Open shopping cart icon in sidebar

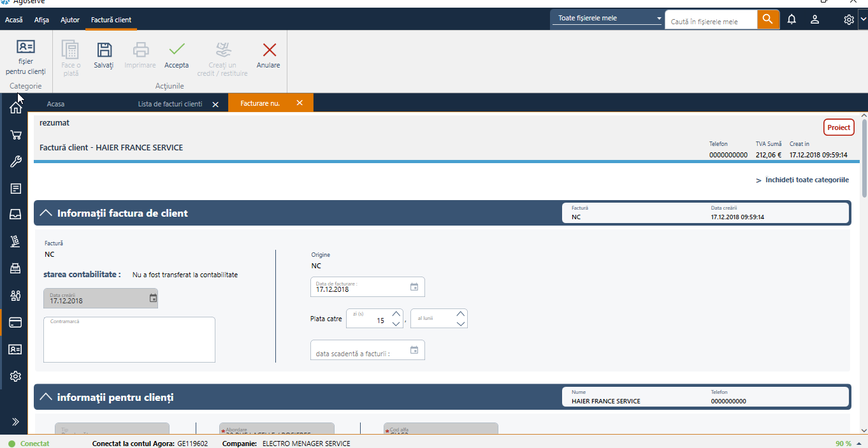coord(16,135)
